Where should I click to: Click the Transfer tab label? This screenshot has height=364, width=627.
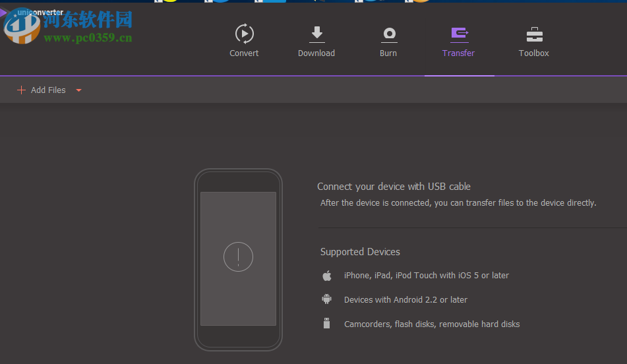pos(458,53)
